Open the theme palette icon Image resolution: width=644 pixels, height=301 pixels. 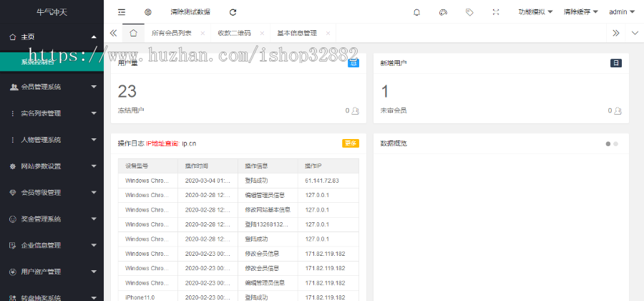click(443, 12)
